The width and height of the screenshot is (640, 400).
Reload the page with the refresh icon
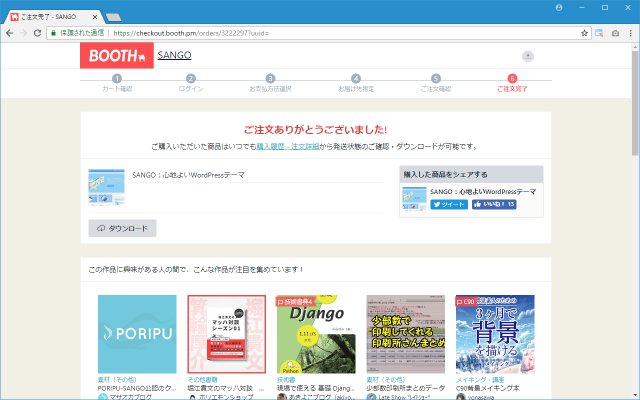(37, 33)
